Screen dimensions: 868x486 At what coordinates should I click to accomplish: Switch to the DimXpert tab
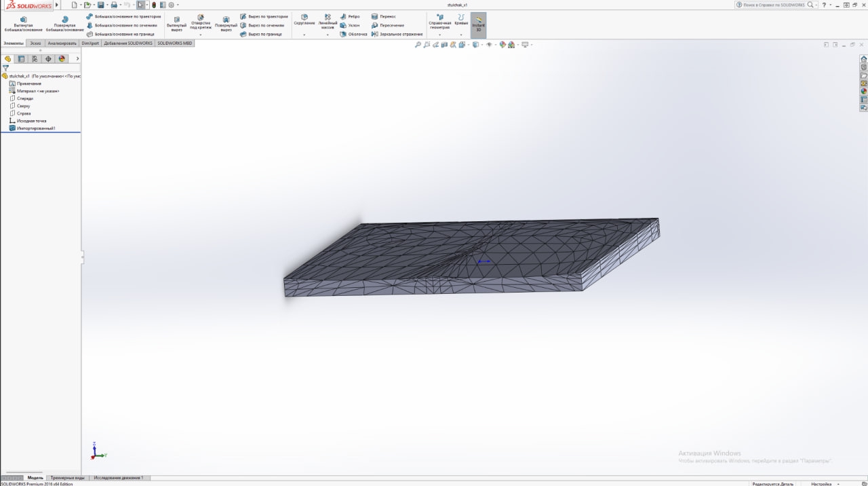(90, 43)
